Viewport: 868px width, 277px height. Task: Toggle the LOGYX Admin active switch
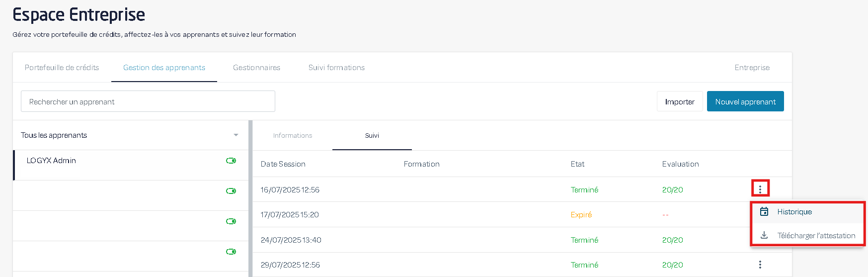coord(231,161)
